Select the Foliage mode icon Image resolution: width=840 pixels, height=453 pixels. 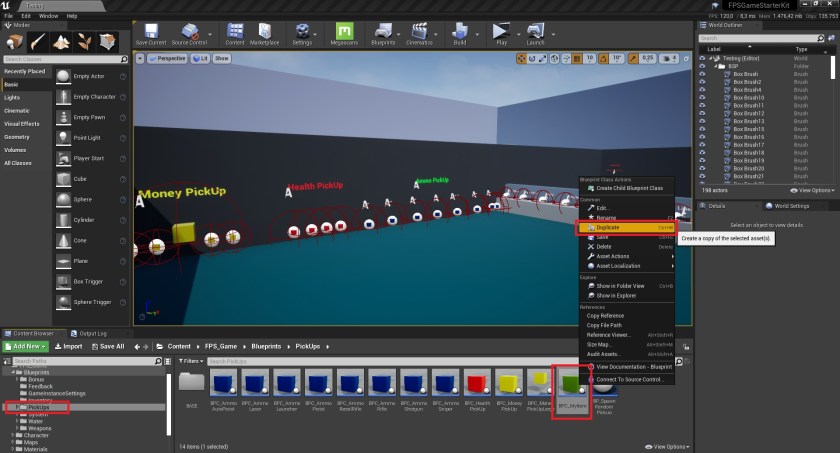(x=87, y=42)
